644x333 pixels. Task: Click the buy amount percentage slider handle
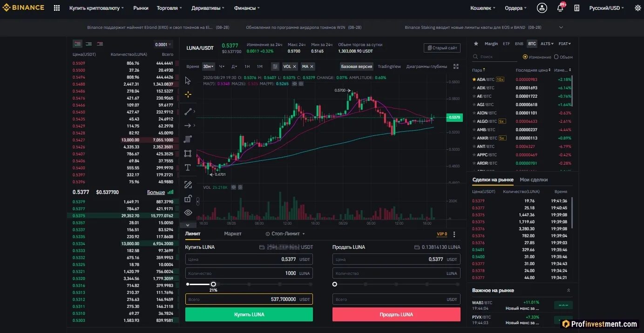coord(213,284)
